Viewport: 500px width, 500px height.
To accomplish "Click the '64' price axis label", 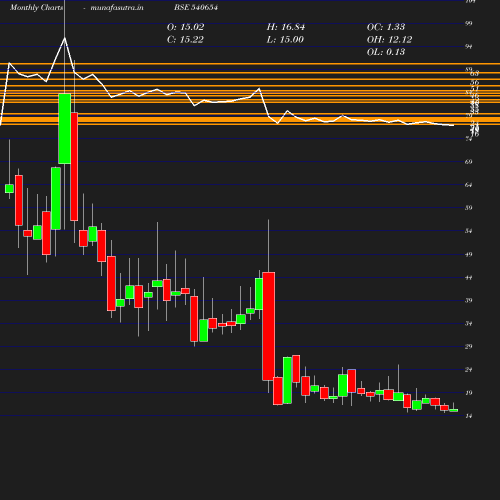I will 469,185.
